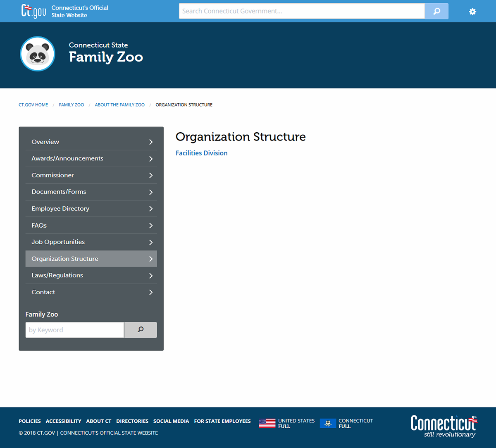The width and height of the screenshot is (496, 448).
Task: Click the CT.GOV Home breadcrumb link
Action: [x=33, y=105]
